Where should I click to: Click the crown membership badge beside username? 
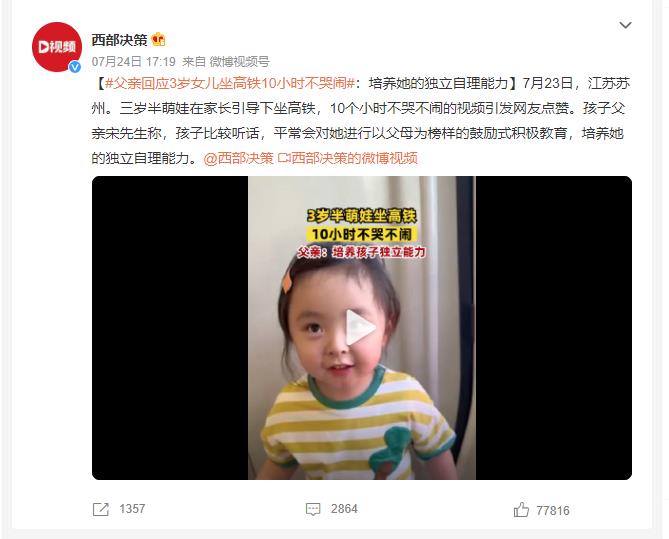(x=158, y=40)
